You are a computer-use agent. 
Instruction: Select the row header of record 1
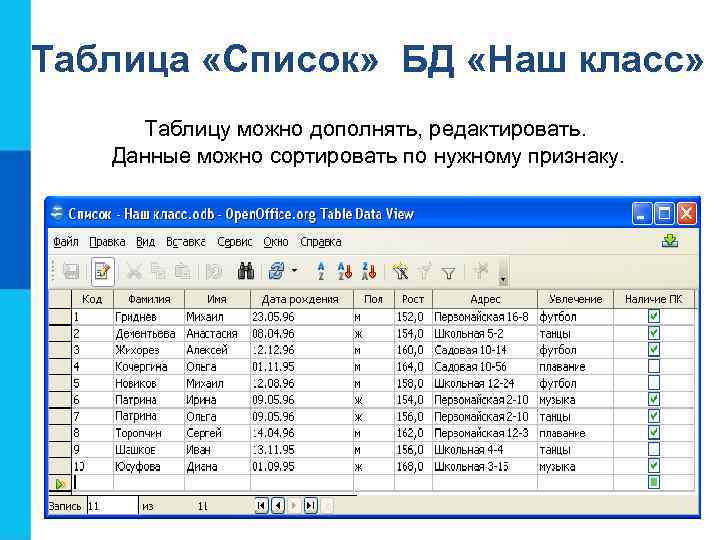click(x=60, y=316)
